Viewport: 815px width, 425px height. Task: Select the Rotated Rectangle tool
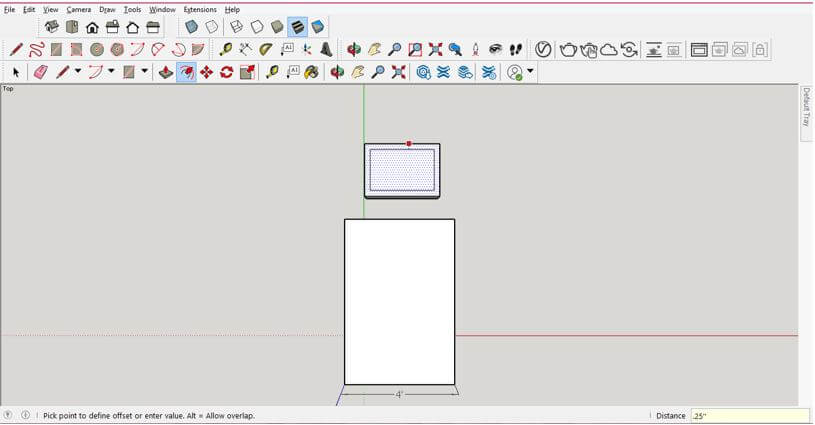[x=76, y=50]
